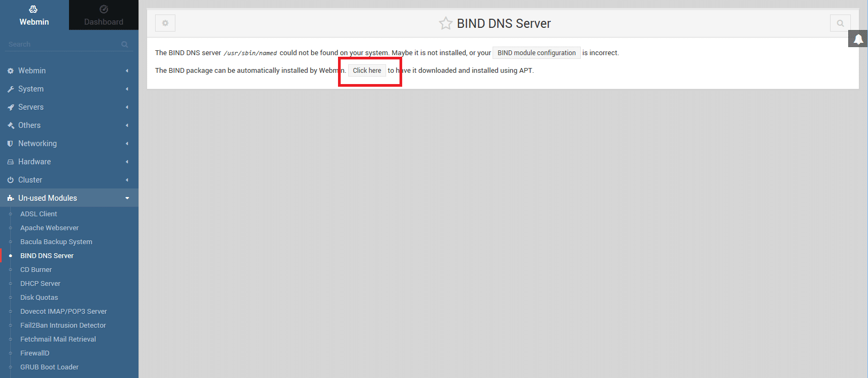The height and width of the screenshot is (378, 868).
Task: Click the hammer icon beside Others
Action: click(x=10, y=125)
